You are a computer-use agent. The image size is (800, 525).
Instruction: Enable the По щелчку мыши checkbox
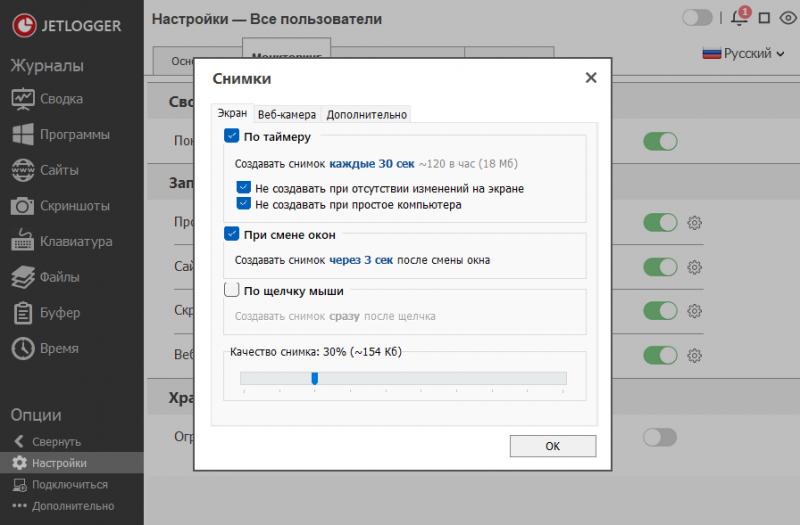pyautogui.click(x=232, y=290)
